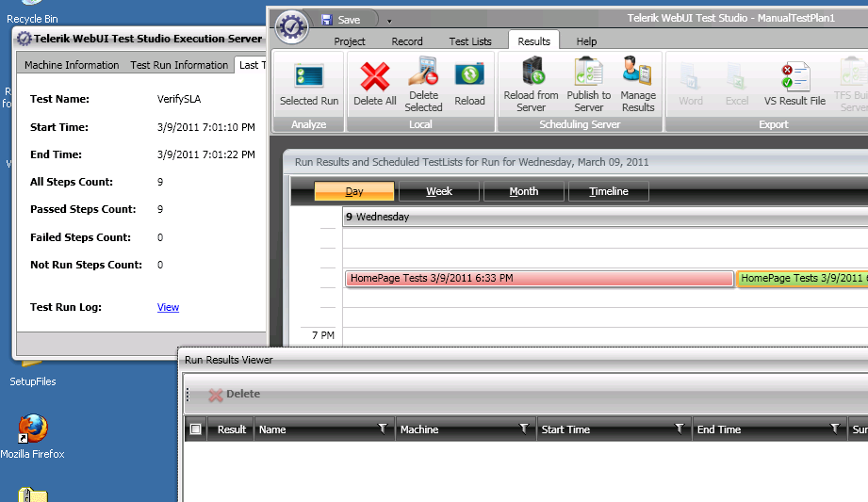The height and width of the screenshot is (502, 868).
Task: Open the Telerik application gear menu button
Action: 292,26
